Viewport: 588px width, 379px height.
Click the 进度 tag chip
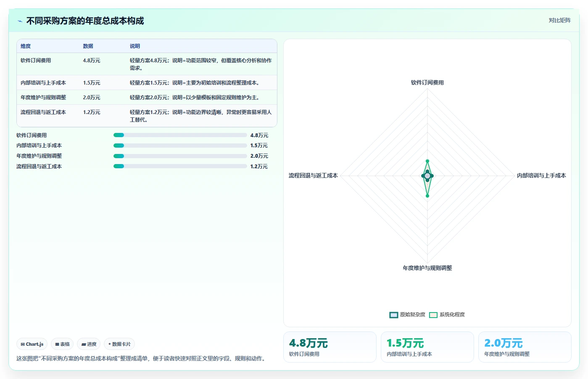tap(89, 344)
